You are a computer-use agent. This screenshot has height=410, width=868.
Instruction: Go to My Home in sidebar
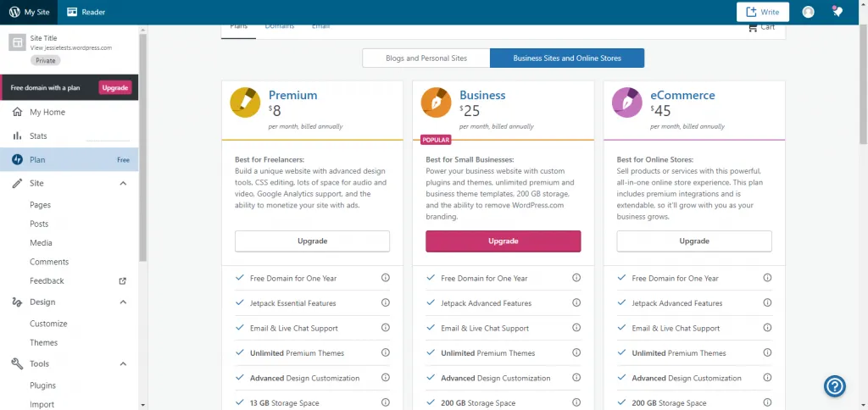(x=70, y=113)
